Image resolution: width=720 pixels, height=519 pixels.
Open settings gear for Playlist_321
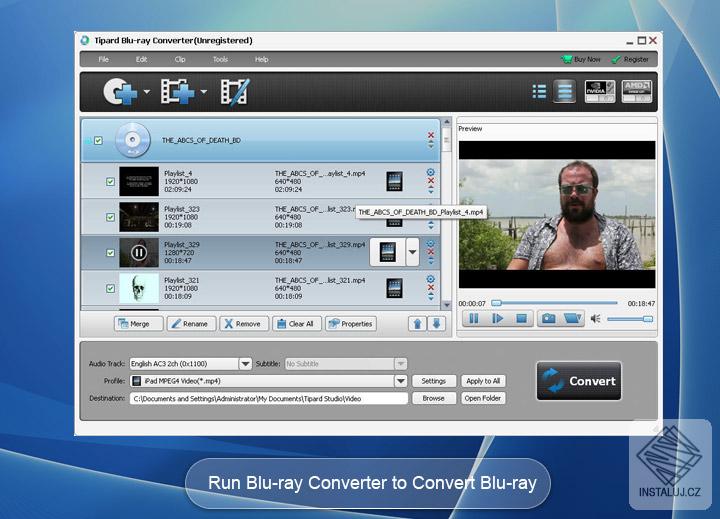[431, 279]
